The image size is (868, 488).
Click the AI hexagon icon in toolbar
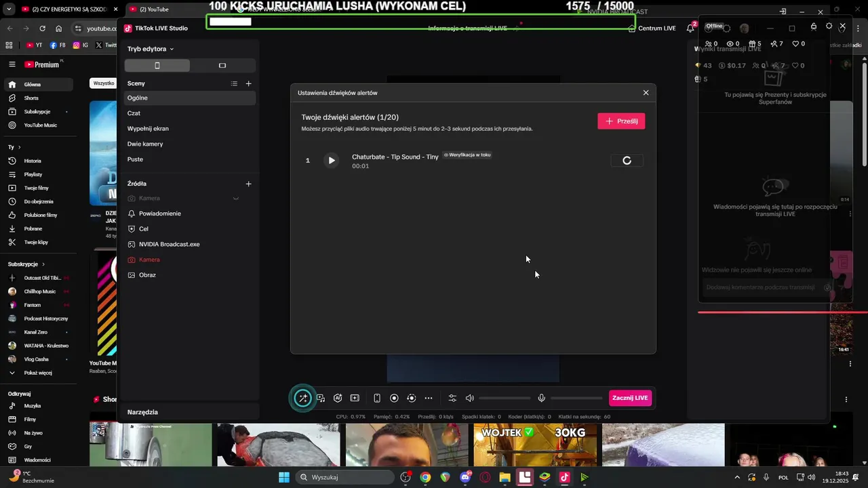click(x=338, y=398)
